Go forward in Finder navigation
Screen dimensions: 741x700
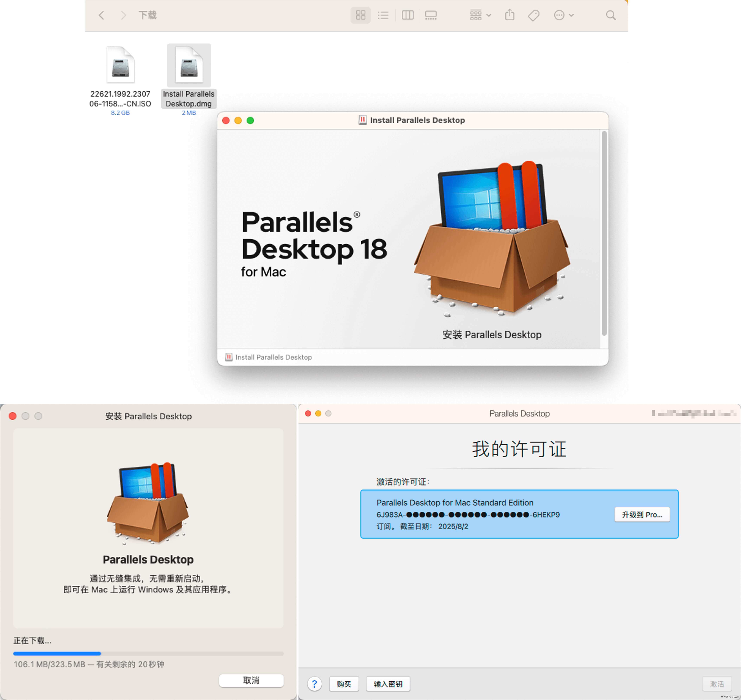click(124, 15)
